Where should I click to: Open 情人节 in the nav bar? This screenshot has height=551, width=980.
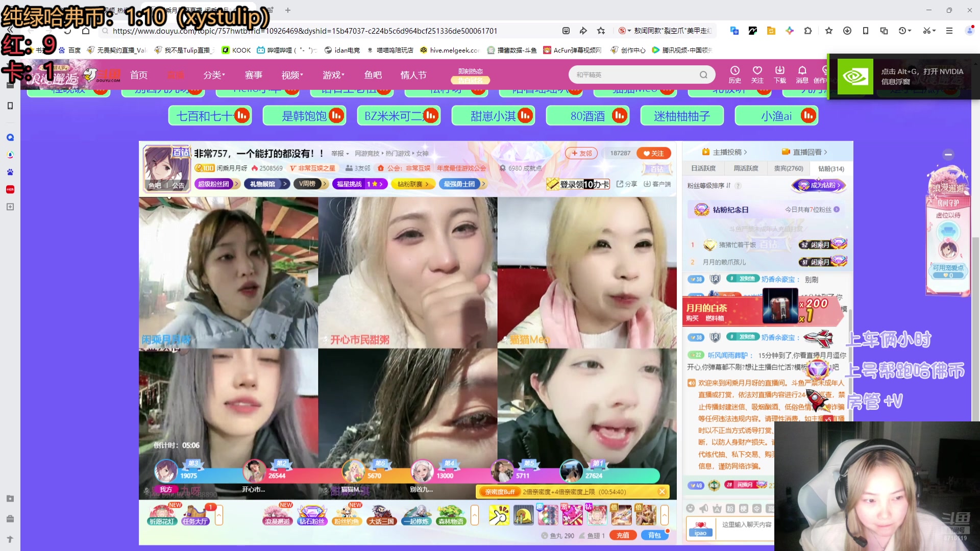point(413,75)
